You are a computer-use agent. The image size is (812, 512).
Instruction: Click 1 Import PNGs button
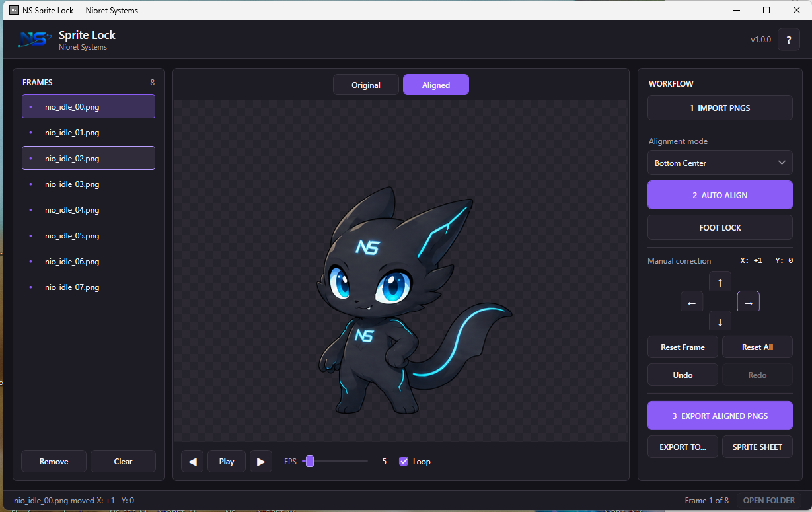[720, 108]
